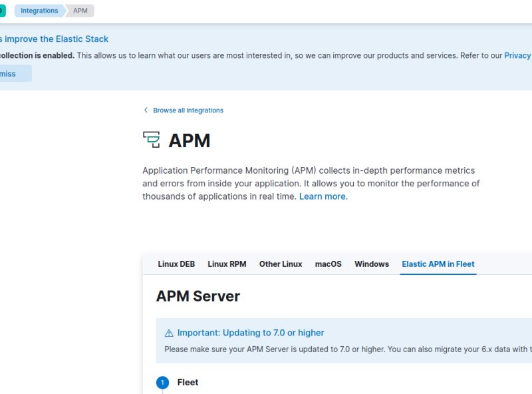Screen dimensions: 532x394
Task: Click the APM Server heading
Action: 198,296
